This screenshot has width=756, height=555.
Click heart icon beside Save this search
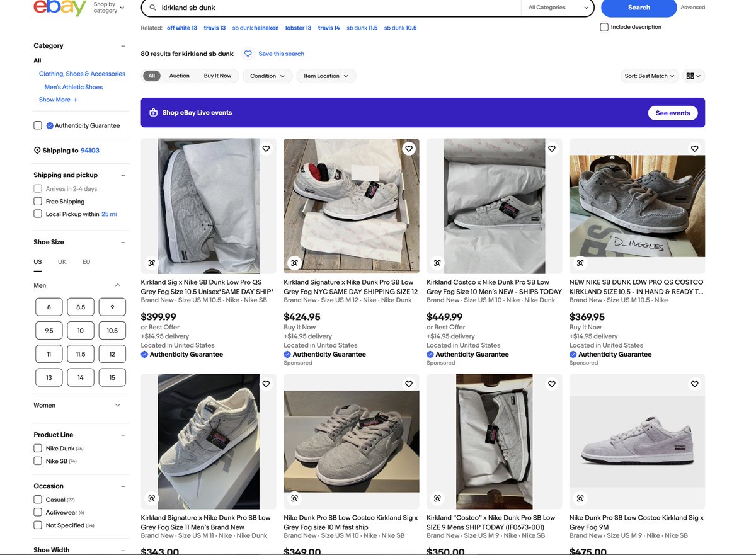pyautogui.click(x=248, y=54)
